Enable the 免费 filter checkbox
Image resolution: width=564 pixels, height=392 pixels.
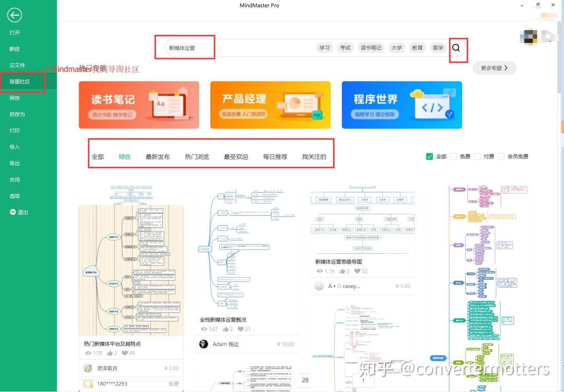(454, 157)
